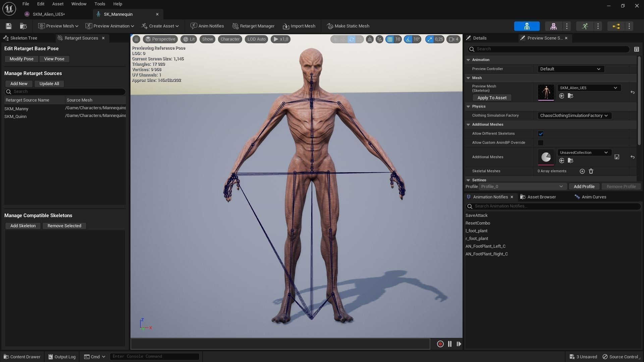Toggle Lit view mode button
644x362 pixels.
pos(189,39)
